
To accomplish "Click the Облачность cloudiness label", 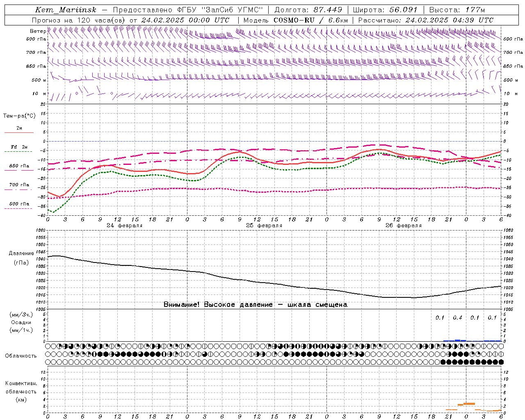I will point(21,356).
